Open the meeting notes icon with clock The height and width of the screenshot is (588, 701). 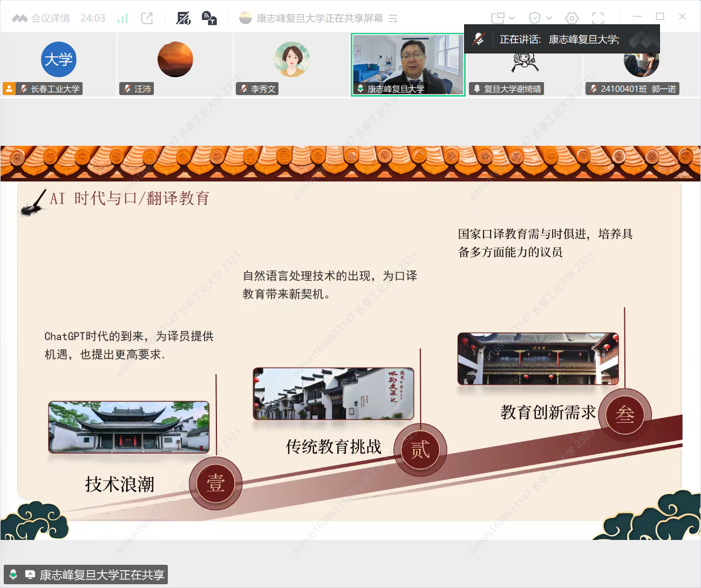point(183,18)
